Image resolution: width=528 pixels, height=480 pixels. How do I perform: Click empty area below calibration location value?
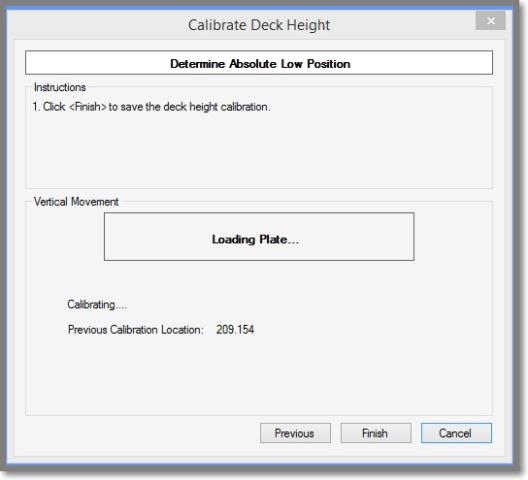point(259,374)
